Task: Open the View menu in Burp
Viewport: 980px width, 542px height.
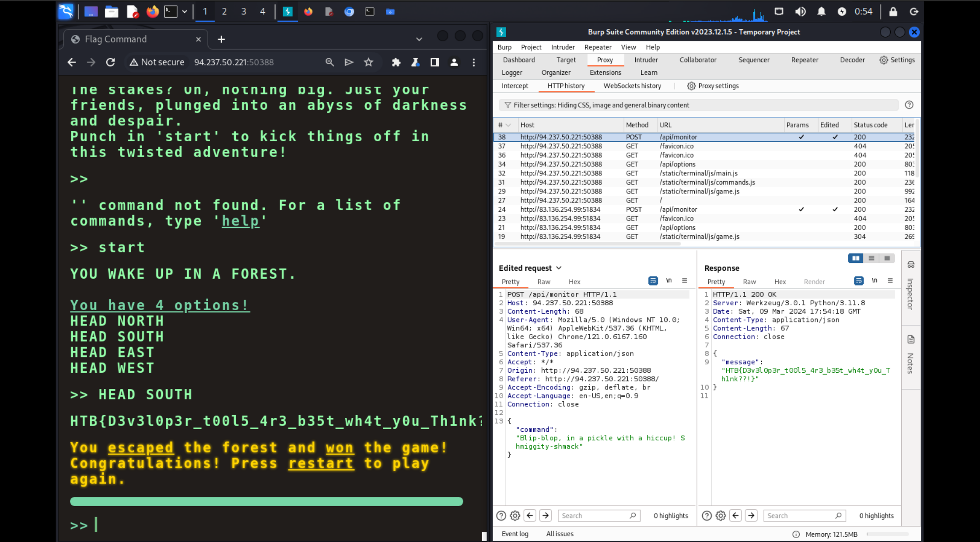Action: (x=628, y=47)
